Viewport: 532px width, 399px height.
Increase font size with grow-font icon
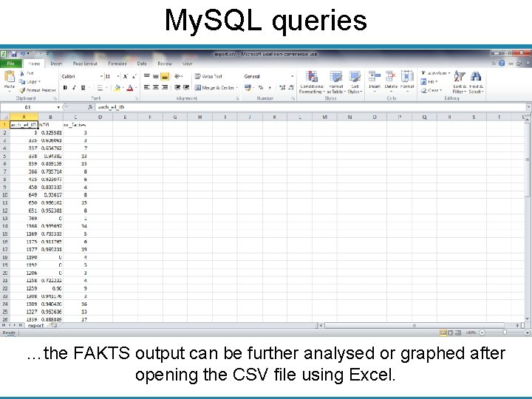click(126, 77)
